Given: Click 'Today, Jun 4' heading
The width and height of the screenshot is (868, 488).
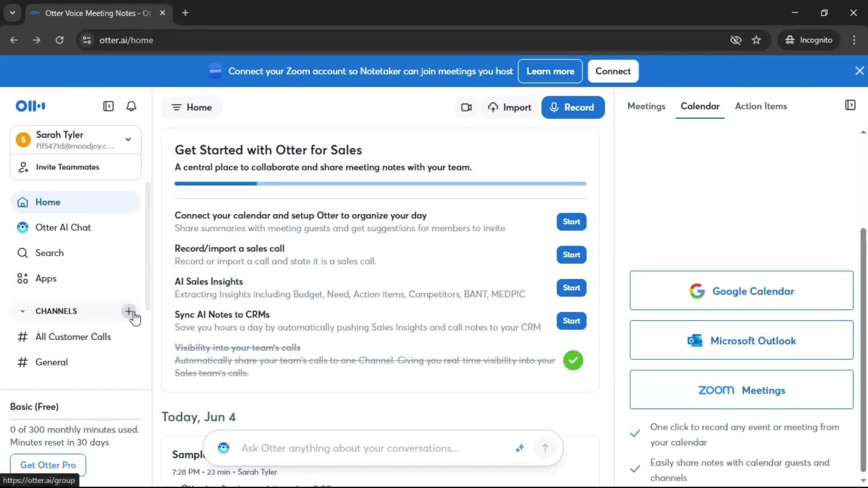Looking at the screenshot, I should click(x=198, y=417).
